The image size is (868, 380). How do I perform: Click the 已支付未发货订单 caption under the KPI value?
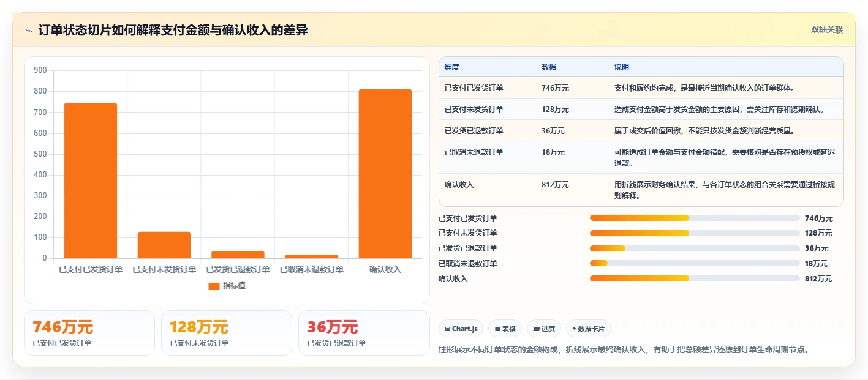(x=199, y=343)
